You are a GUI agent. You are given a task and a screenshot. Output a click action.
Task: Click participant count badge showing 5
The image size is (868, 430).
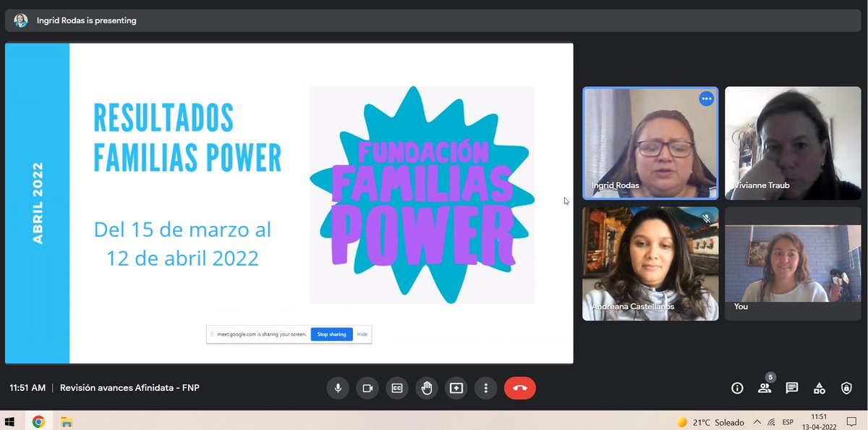[x=770, y=377]
